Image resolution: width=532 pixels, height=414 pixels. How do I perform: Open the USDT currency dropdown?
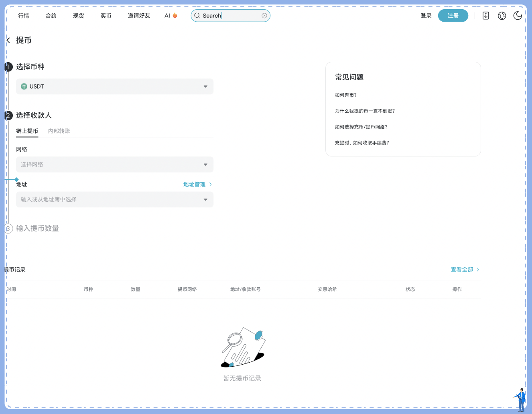click(205, 87)
